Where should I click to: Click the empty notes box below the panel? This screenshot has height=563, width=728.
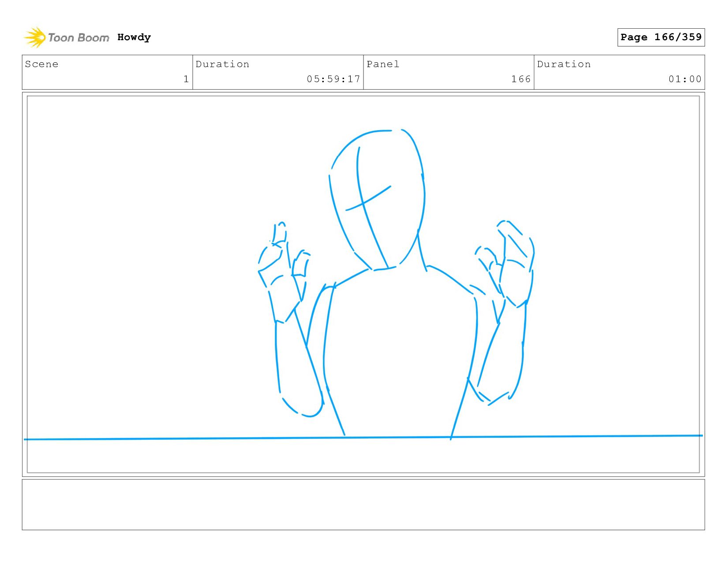[x=363, y=505]
